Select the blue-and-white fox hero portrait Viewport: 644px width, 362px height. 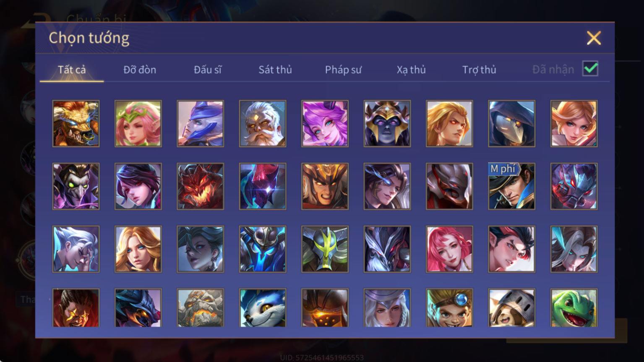(263, 308)
